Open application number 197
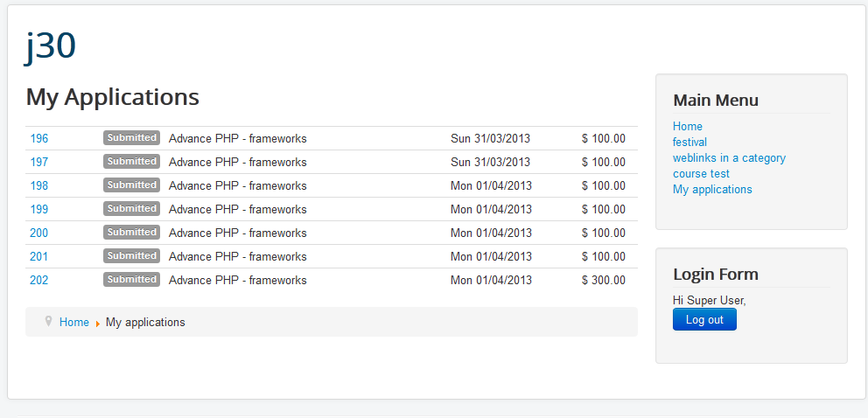868x418 pixels. point(39,162)
